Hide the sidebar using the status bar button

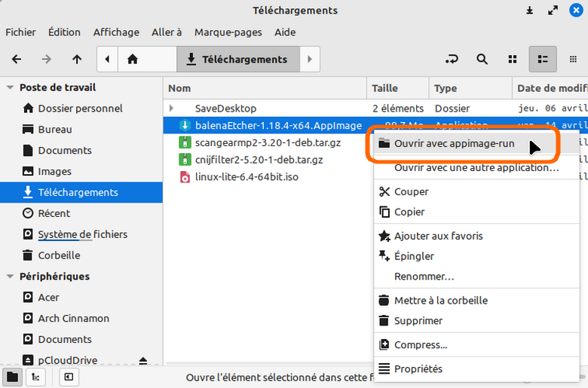coord(68,376)
